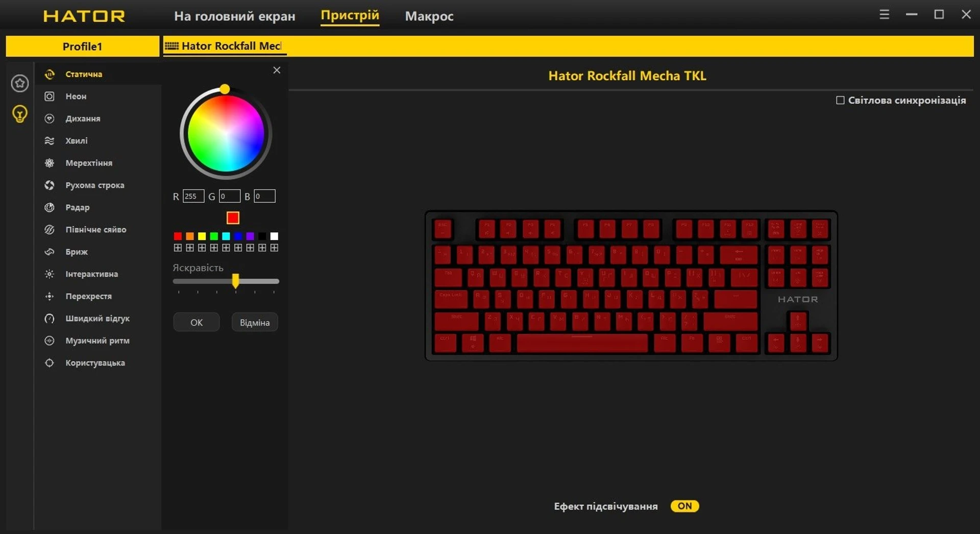
Task: Select Hator Rockfall Mecha device tab
Action: (225, 46)
